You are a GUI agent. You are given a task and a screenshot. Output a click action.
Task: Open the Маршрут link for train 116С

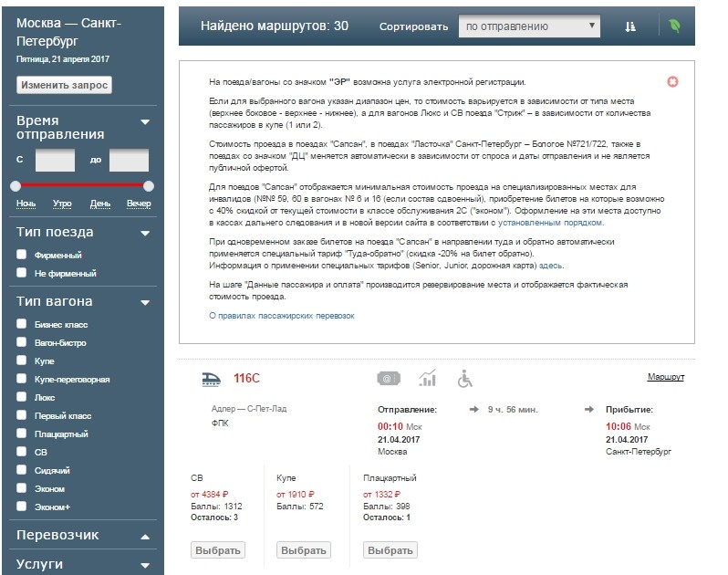665,377
